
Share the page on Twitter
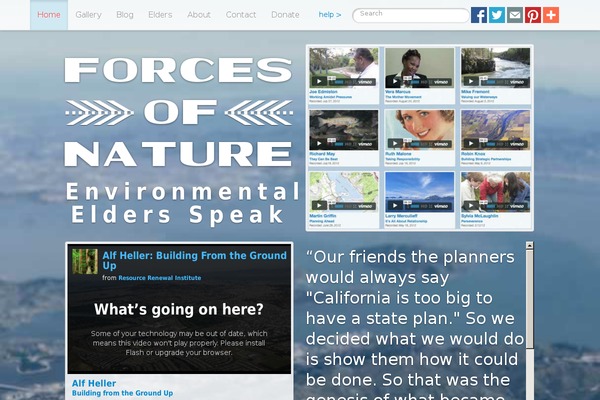[x=497, y=15]
